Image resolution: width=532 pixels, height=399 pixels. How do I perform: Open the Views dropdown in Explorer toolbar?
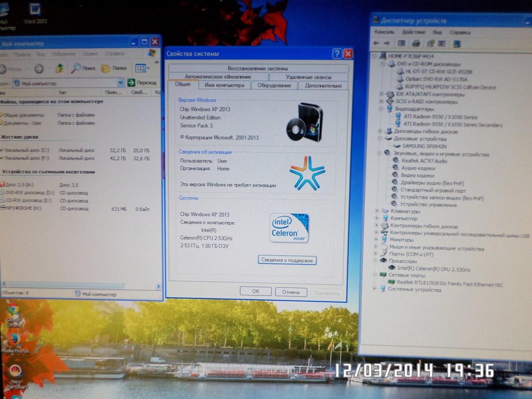[149, 69]
